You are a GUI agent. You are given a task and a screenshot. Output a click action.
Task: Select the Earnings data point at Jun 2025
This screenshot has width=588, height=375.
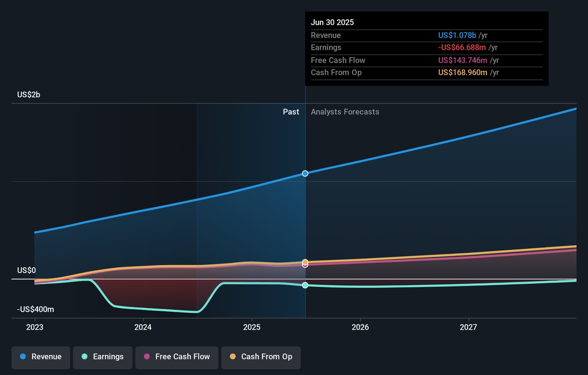(x=305, y=285)
